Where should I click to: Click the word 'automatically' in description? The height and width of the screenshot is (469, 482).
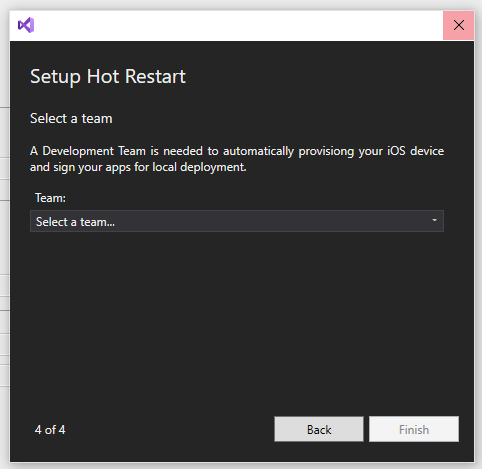click(258, 151)
